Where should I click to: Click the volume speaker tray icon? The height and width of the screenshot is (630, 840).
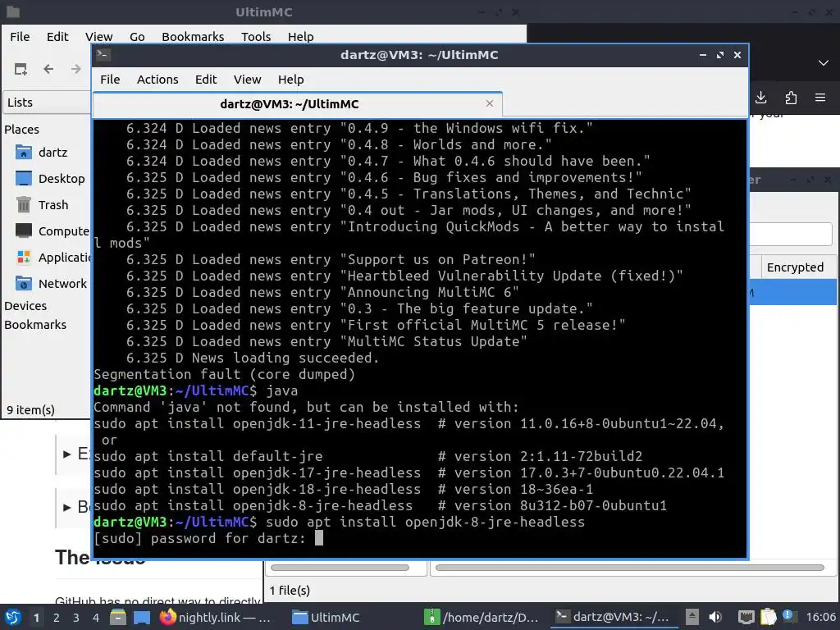715,617
